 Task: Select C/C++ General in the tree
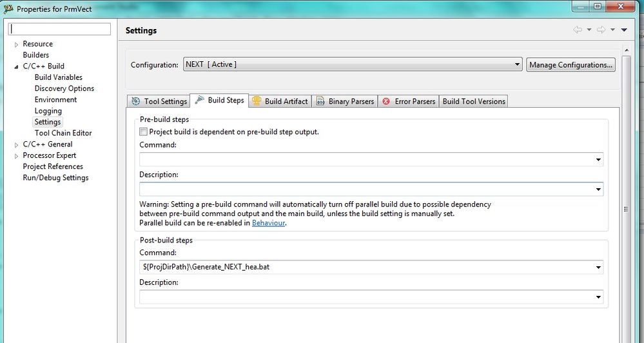(47, 144)
